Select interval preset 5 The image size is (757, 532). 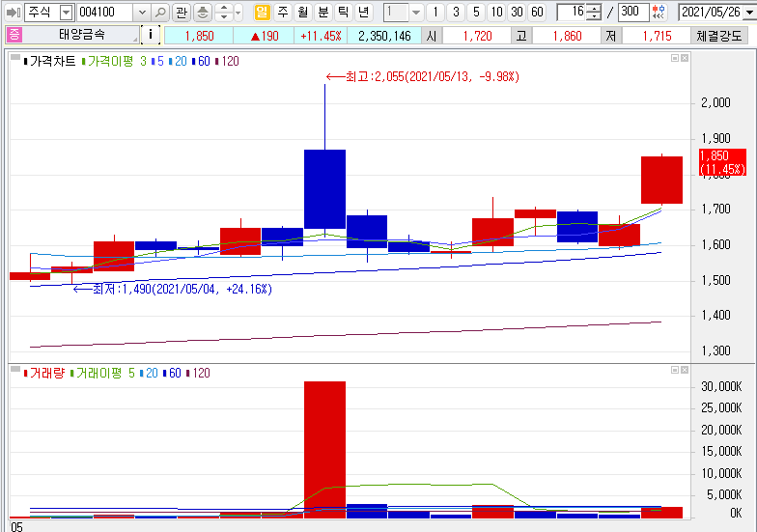click(x=476, y=12)
